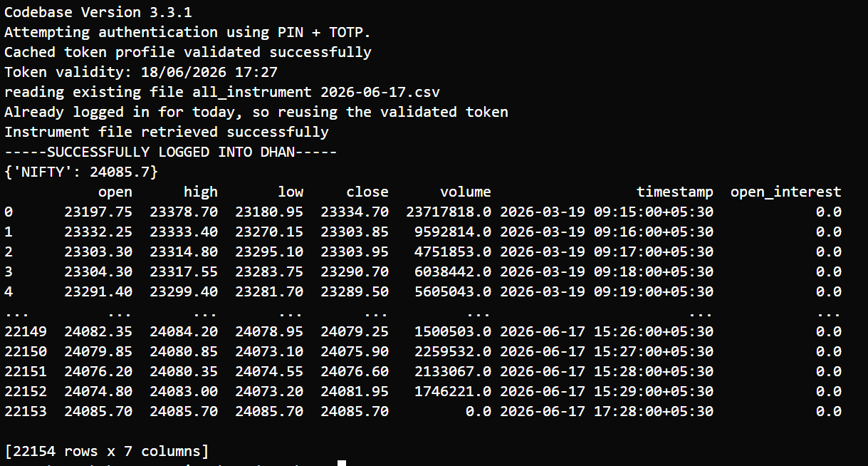The image size is (868, 466).
Task: Click the 'high' column header
Action: pyautogui.click(x=201, y=192)
